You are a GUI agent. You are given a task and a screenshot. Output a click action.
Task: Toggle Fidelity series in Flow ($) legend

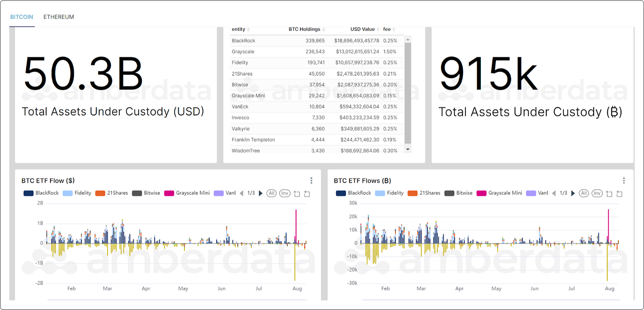pos(77,193)
